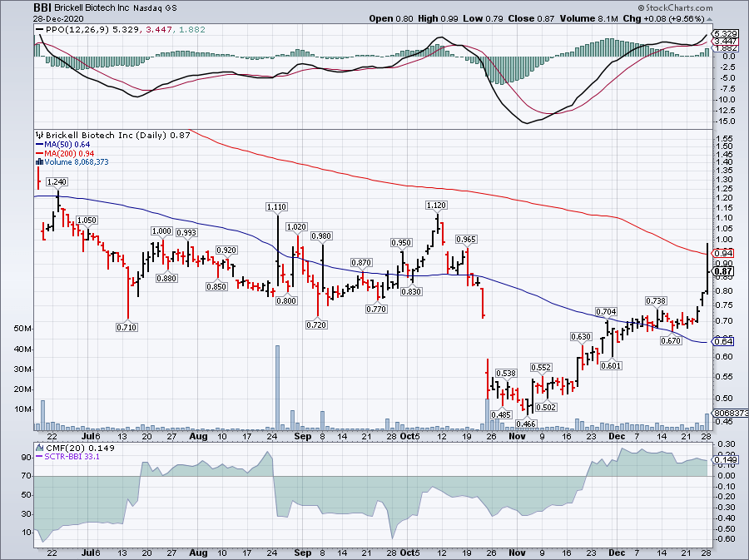This screenshot has width=749, height=560.
Task: Click the 0.720 price low annotation
Action: (x=316, y=325)
